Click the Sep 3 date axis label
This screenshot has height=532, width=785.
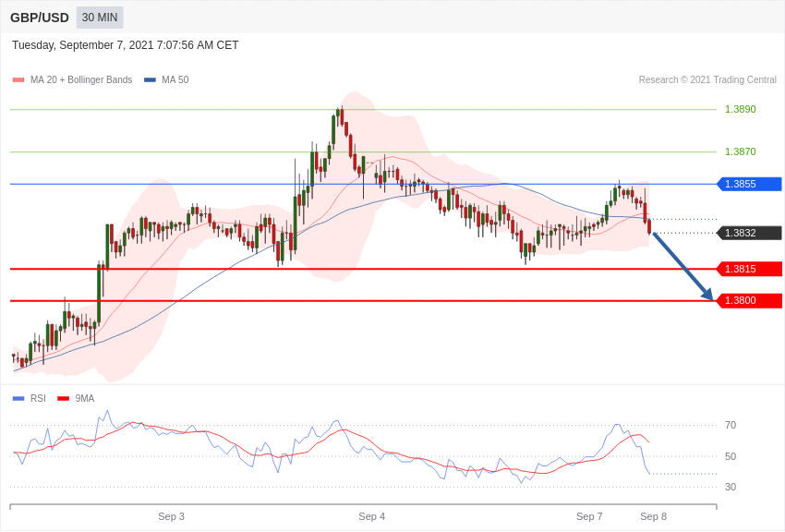[171, 516]
